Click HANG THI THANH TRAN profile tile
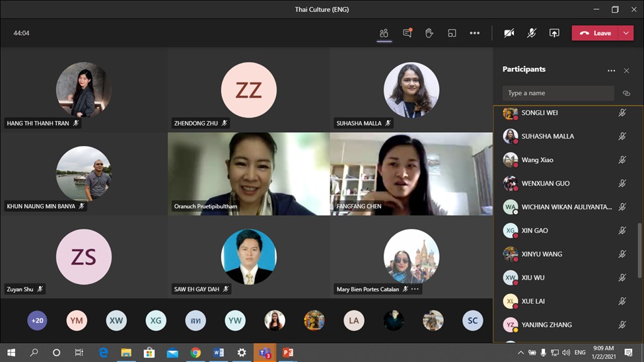This screenshot has width=644, height=362. click(x=84, y=90)
